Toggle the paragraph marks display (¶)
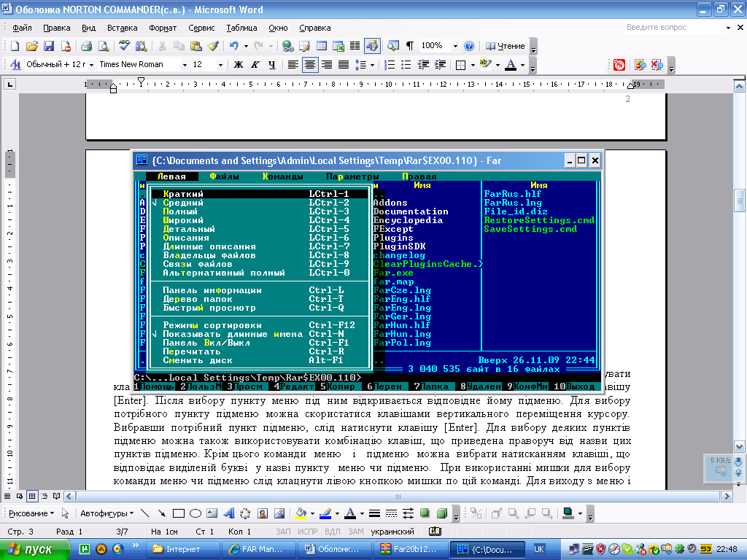Viewport: 747px width, 560px height. click(x=410, y=46)
